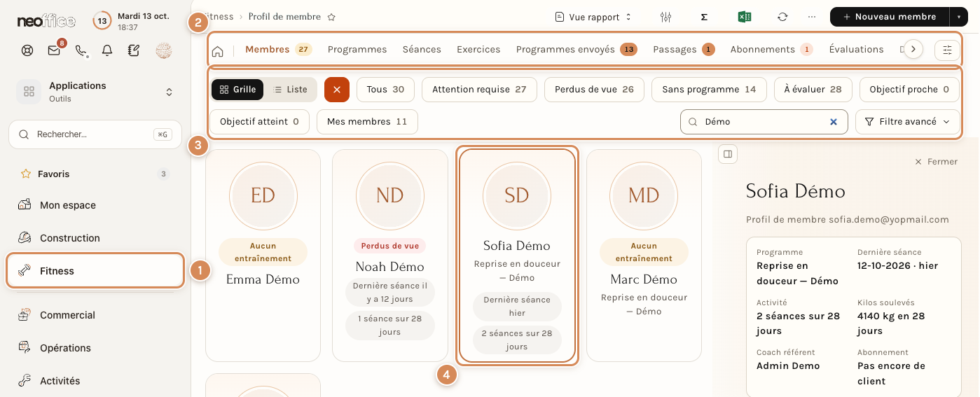Open the column settings sliders icon
The height and width of the screenshot is (397, 980).
tap(666, 17)
